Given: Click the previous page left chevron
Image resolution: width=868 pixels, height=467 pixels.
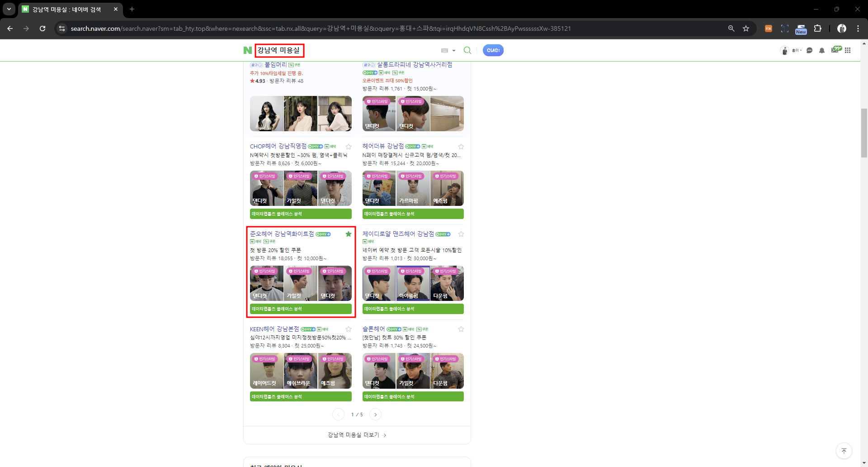Looking at the screenshot, I should [338, 415].
